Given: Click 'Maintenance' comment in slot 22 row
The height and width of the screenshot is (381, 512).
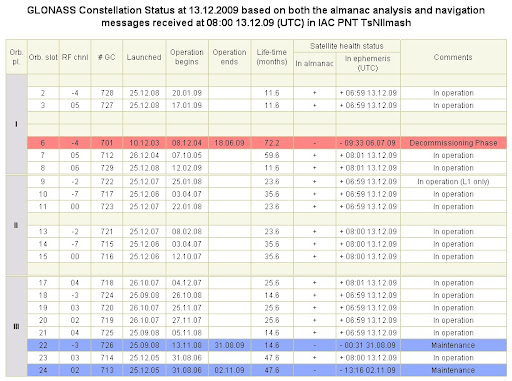Looking at the screenshot, I should pos(453,345).
